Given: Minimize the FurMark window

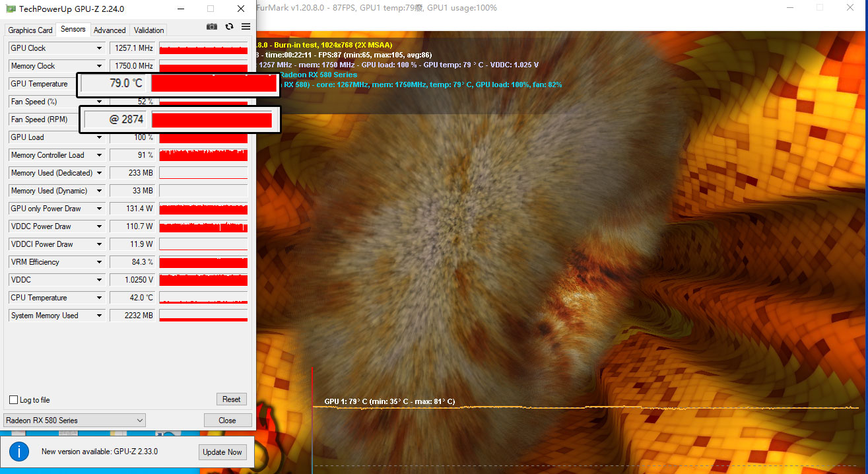Looking at the screenshot, I should click(789, 8).
